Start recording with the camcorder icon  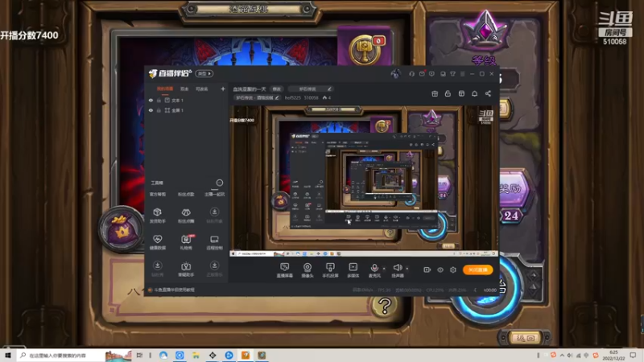point(427,269)
